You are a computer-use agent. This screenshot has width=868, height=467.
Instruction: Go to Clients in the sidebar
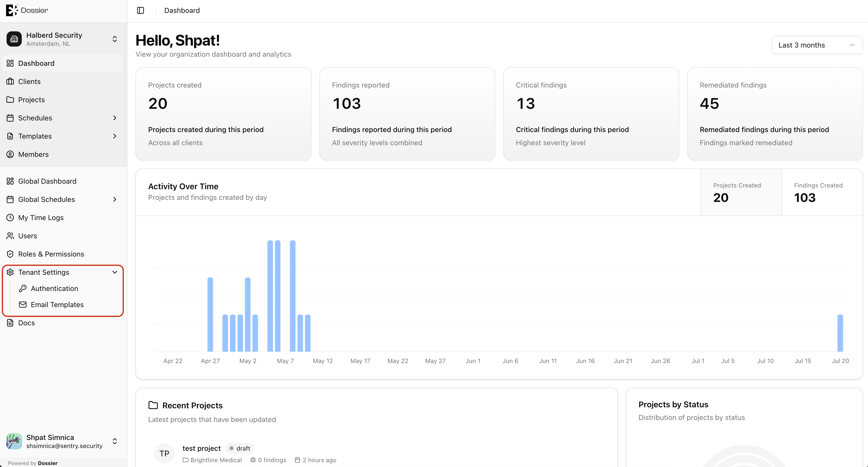(63, 82)
